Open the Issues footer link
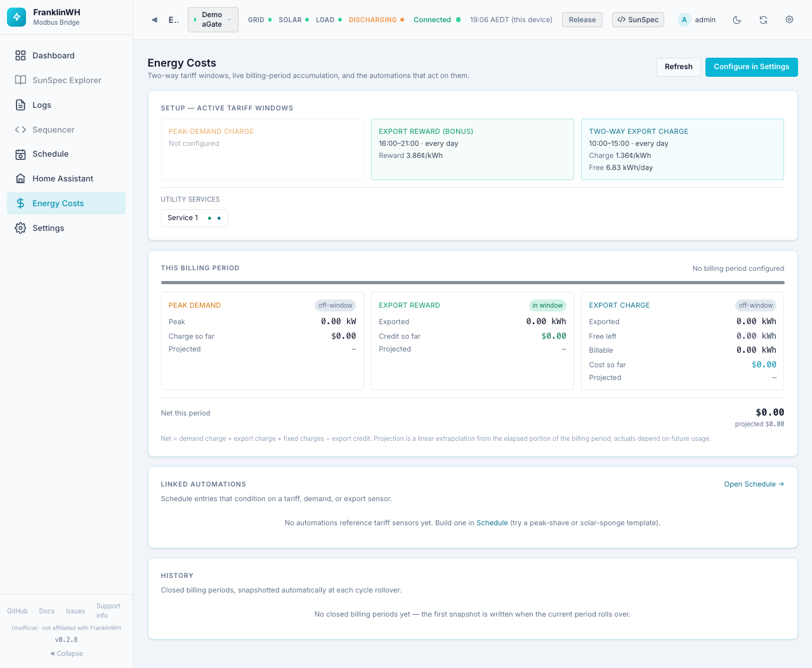 tap(75, 611)
